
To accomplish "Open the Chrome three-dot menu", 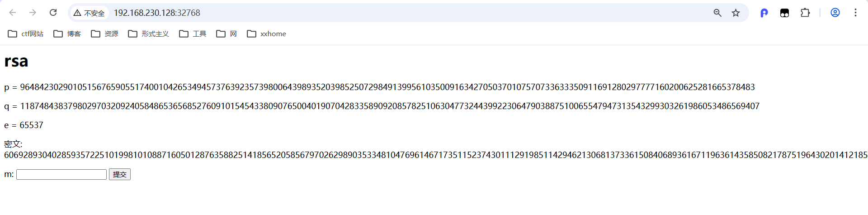I will pos(855,13).
